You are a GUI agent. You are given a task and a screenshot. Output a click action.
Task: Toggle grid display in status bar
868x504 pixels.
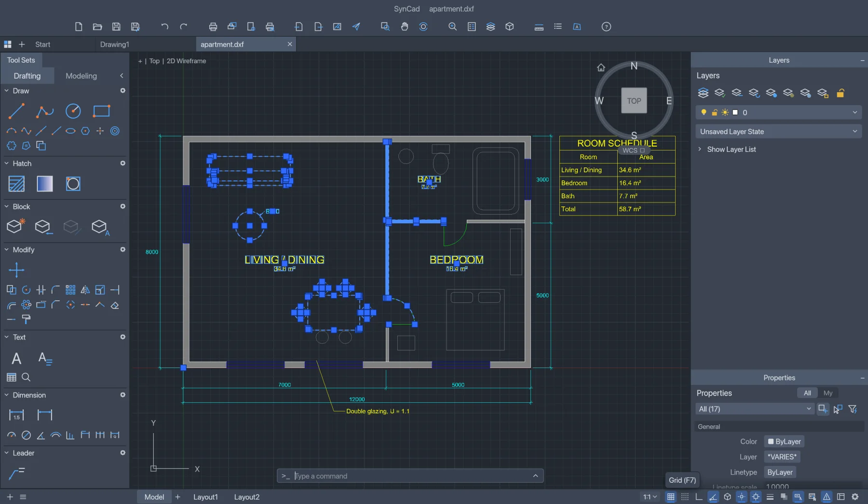[671, 497]
